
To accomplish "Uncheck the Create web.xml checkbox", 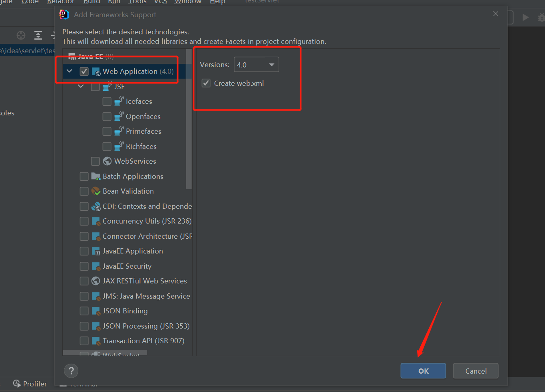I will 206,83.
